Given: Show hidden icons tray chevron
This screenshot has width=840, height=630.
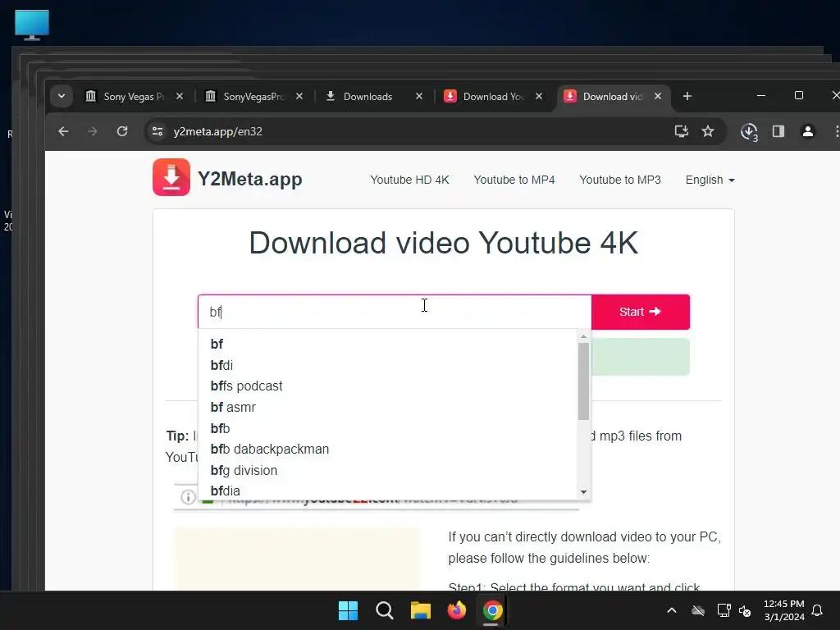Looking at the screenshot, I should pyautogui.click(x=671, y=610).
